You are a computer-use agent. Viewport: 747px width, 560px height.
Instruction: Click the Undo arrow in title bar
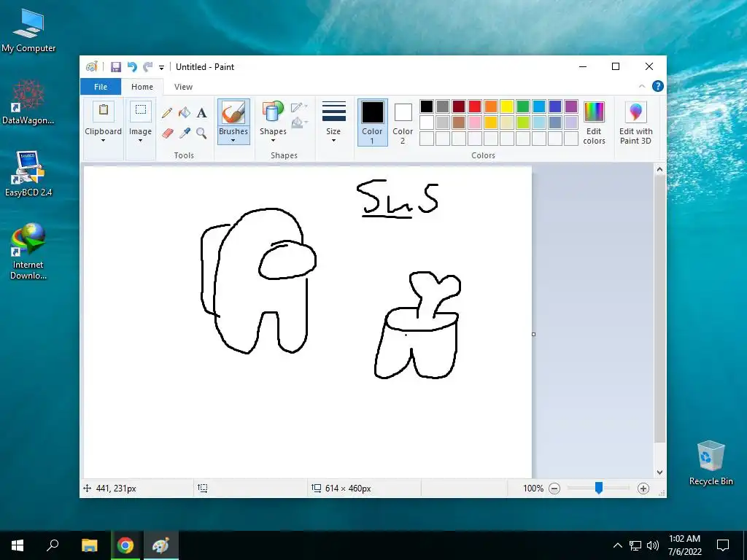(x=132, y=66)
